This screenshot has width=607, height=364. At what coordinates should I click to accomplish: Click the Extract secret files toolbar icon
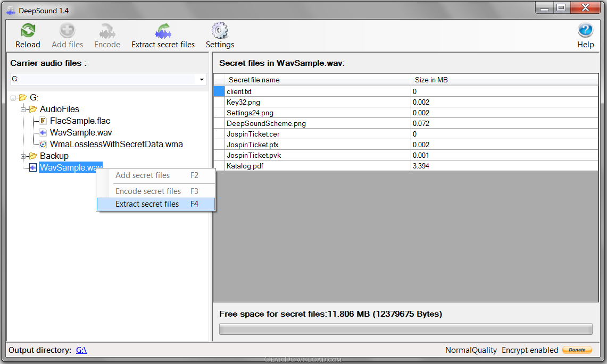point(163,31)
